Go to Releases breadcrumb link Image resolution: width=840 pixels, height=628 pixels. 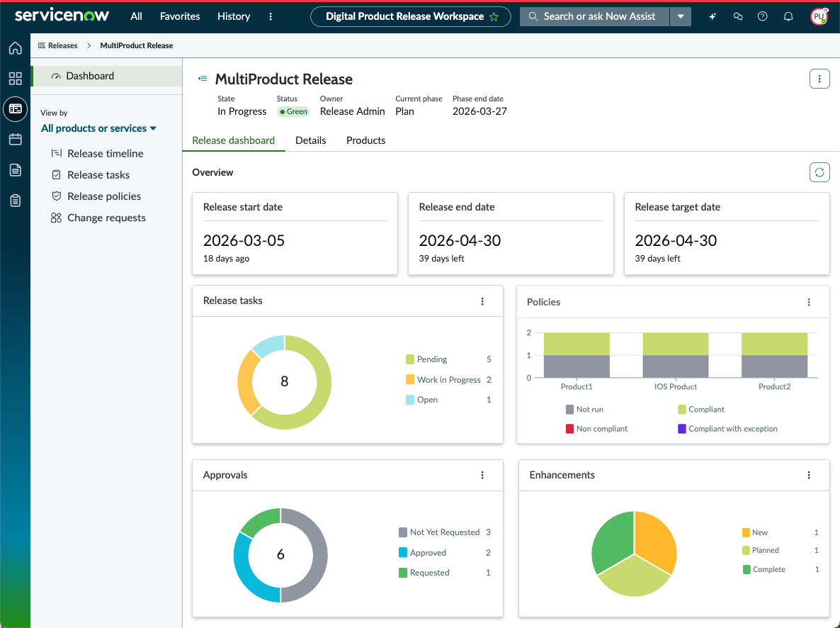[62, 45]
